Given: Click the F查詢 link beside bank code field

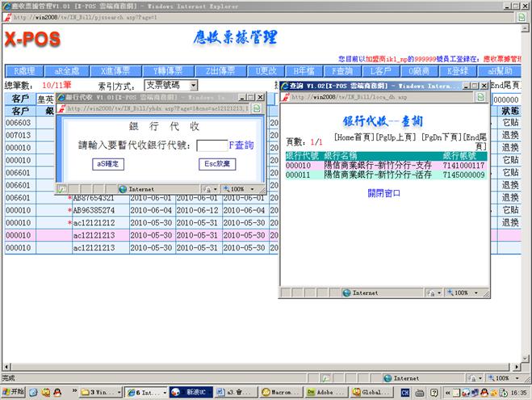Looking at the screenshot, I should tap(242, 145).
